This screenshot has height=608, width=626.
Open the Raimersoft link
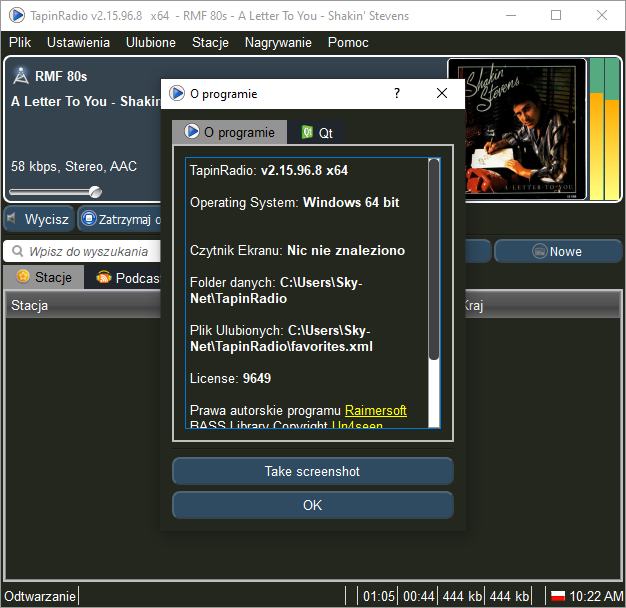coord(376,410)
